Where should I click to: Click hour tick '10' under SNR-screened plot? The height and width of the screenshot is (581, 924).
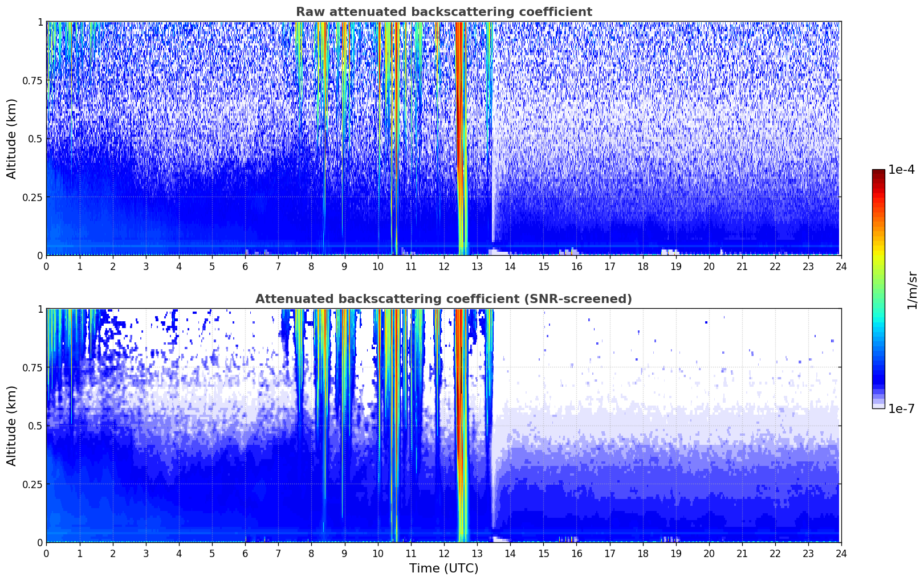[377, 553]
